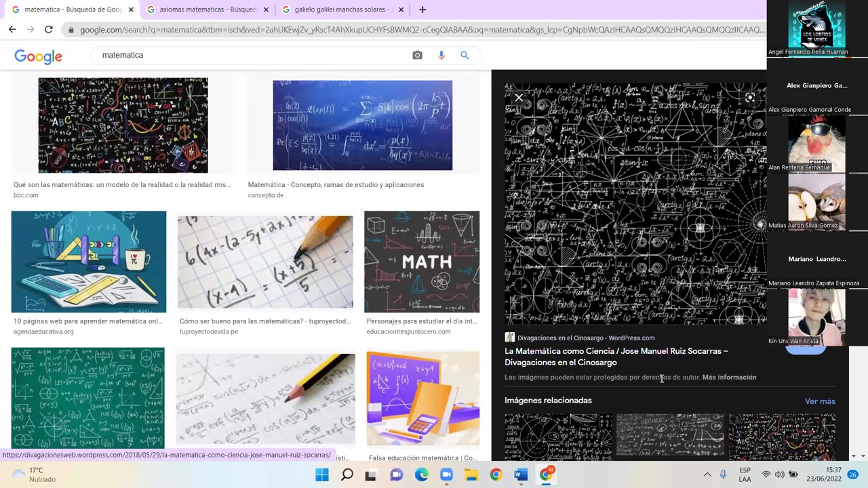Click the Google logo

38,56
